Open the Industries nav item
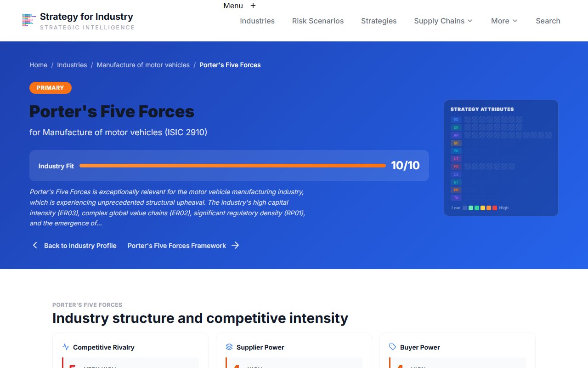This screenshot has height=368, width=588. pos(257,21)
